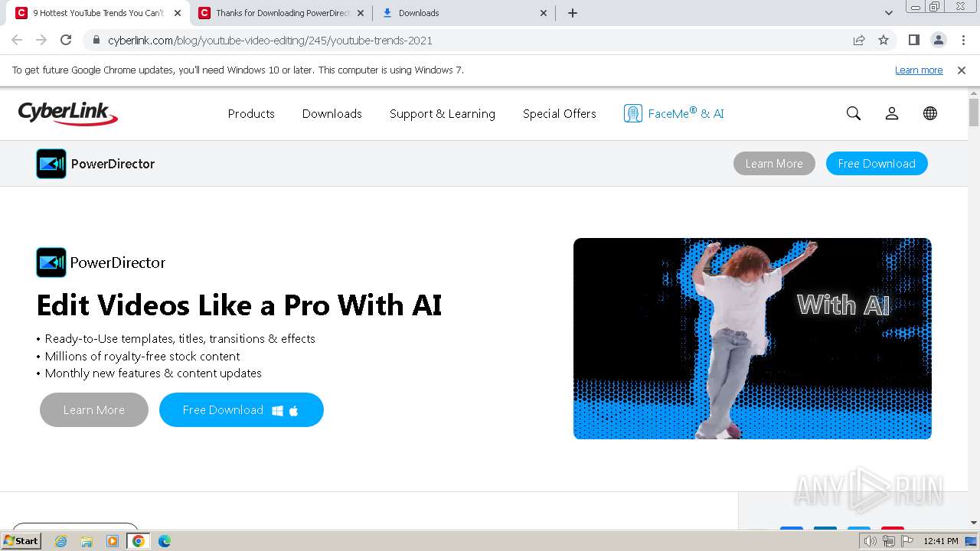The image size is (980, 551).
Task: Click Free Download in sub-header bar
Action: pyautogui.click(x=877, y=164)
